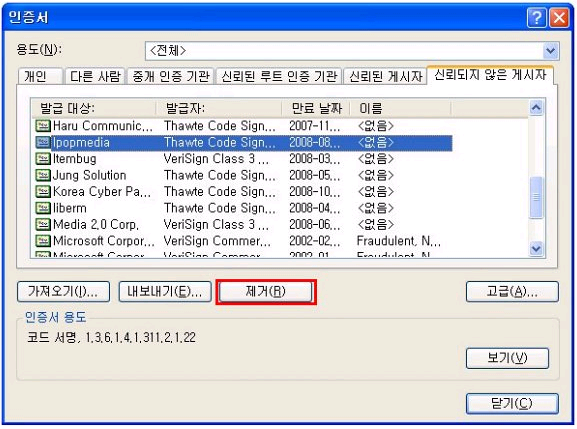Viewport: 577px width, 429px height.
Task: Click the certificate icon beside Itembug
Action: coord(43,159)
